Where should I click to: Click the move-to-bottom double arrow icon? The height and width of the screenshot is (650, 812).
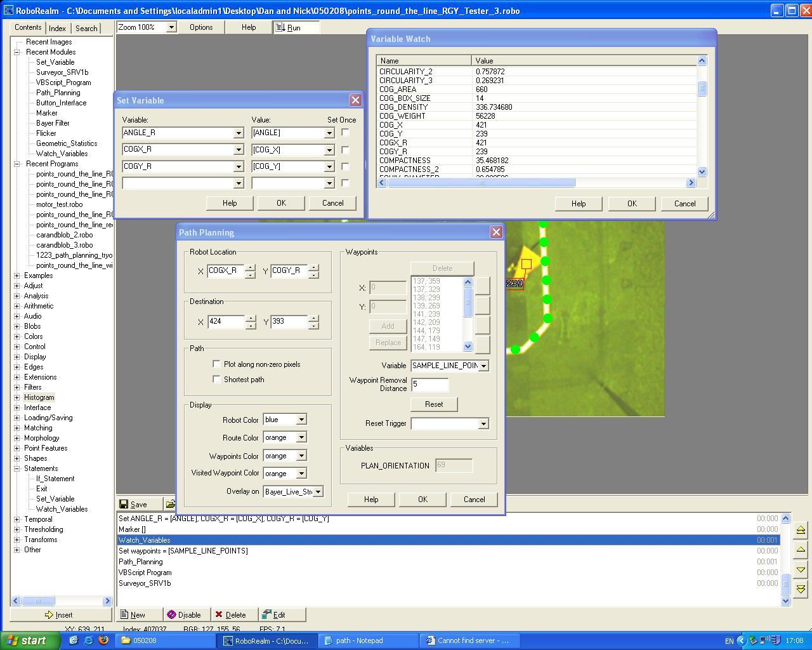800,589
